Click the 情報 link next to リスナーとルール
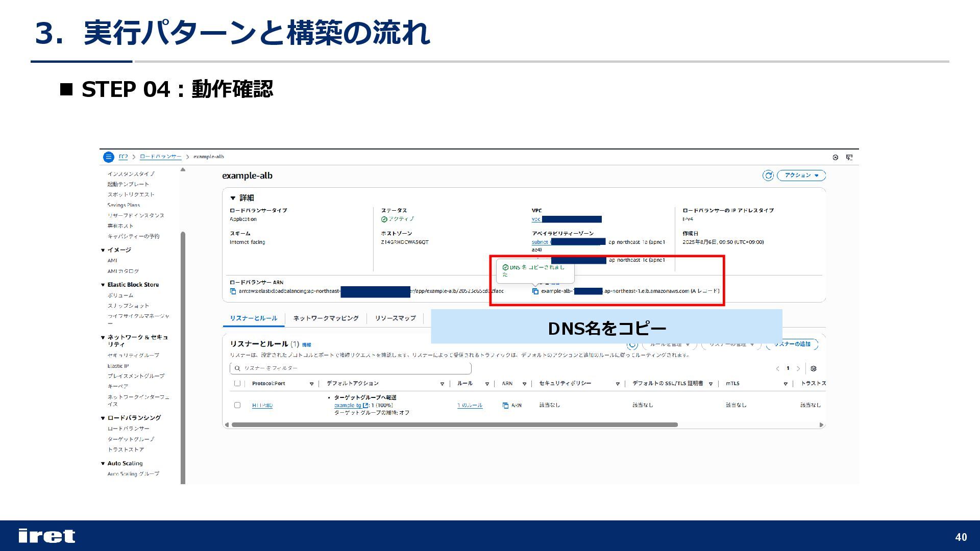 pos(306,345)
